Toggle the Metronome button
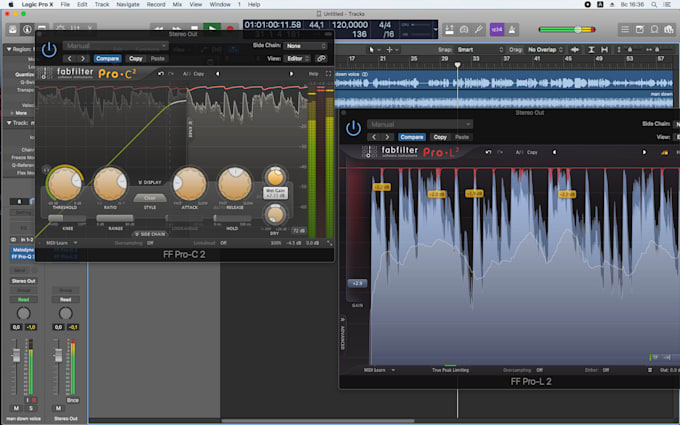The width and height of the screenshot is (680, 425). 512,29
